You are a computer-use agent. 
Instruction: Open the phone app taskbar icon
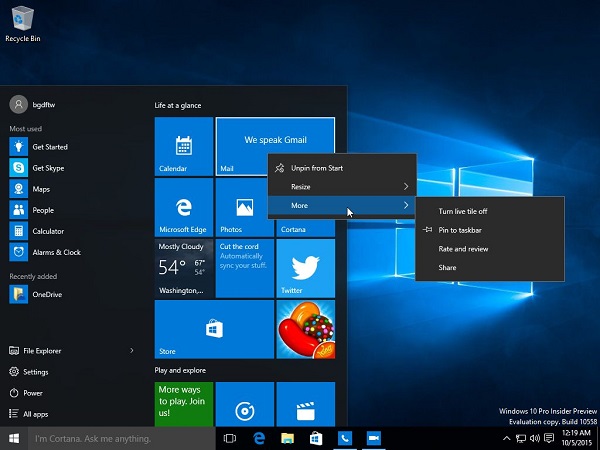tap(344, 439)
